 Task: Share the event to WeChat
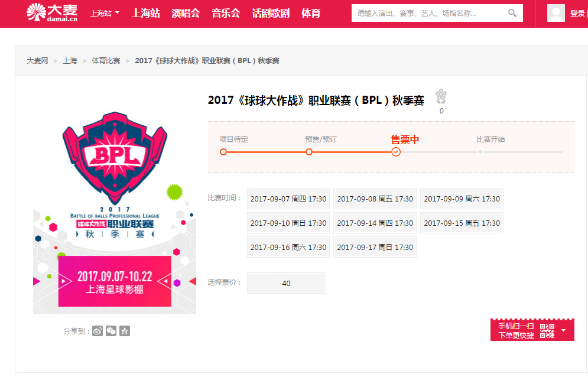111,331
